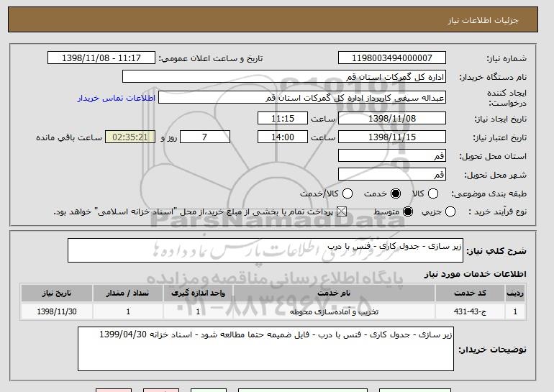Click the validity date 1398/11/15 field
554x392 pixels.
pos(392,137)
